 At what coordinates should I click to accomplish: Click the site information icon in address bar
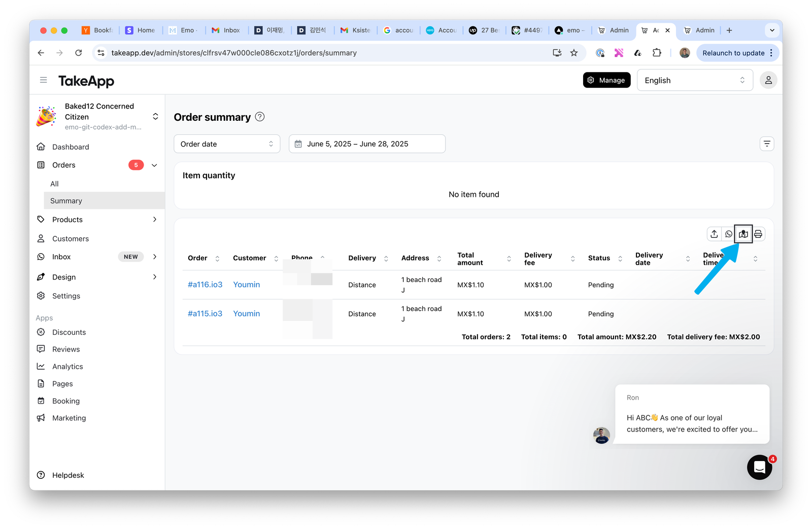(101, 53)
